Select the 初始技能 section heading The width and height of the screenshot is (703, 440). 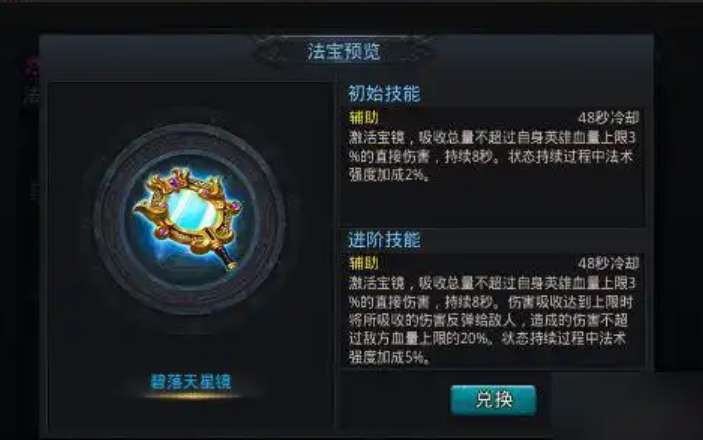384,93
